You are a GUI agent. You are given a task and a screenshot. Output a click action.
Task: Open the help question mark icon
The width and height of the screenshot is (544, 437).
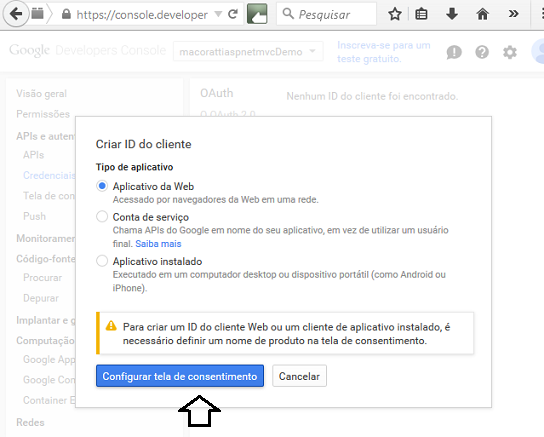point(482,52)
